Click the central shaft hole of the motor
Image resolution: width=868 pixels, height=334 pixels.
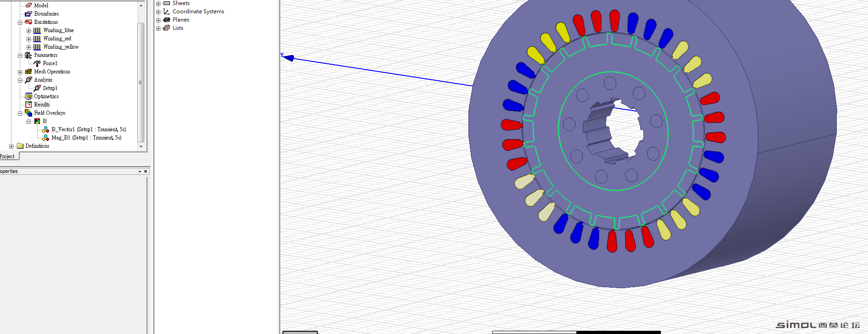622,128
